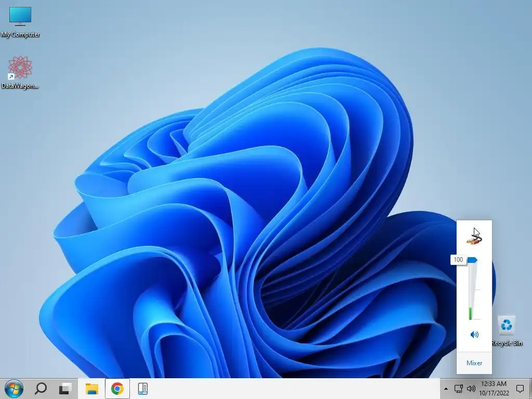Open the clock showing 12:33 AM
Image resolution: width=532 pixels, height=399 pixels.
coord(494,389)
